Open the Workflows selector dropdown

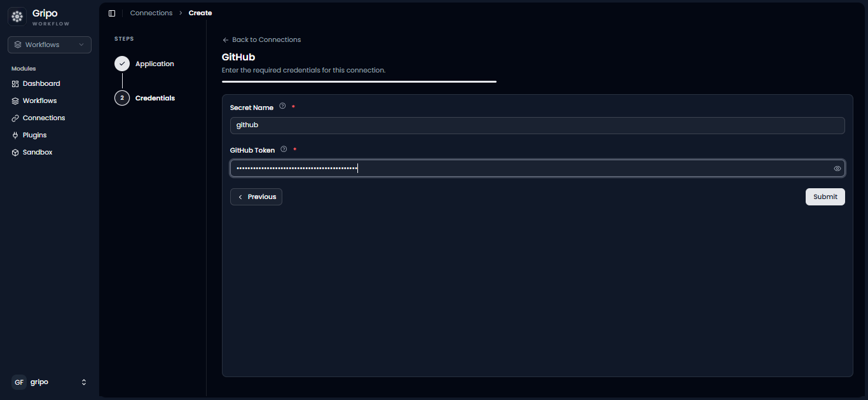tap(50, 45)
